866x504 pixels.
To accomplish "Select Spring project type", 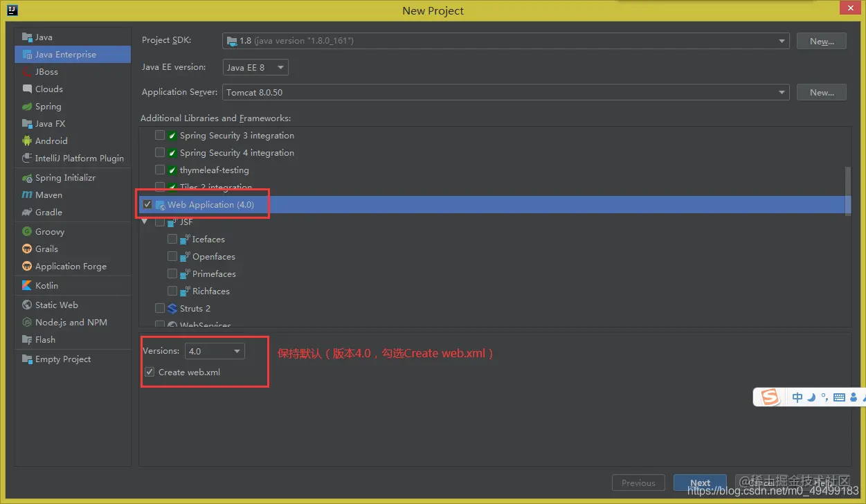I will [x=73, y=107].
